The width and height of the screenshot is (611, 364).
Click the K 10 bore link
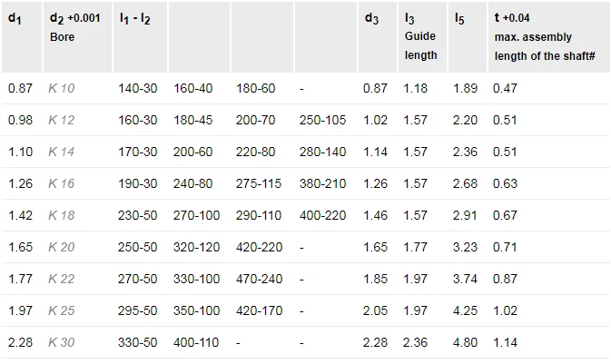(x=62, y=88)
